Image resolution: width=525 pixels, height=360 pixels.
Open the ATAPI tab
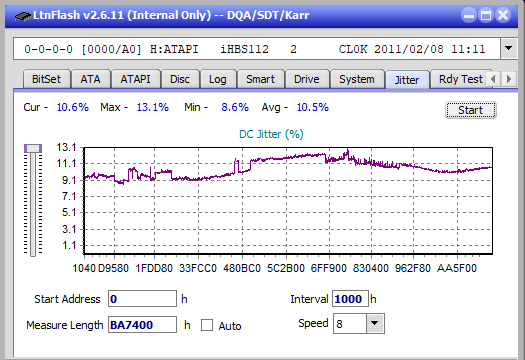(x=136, y=79)
